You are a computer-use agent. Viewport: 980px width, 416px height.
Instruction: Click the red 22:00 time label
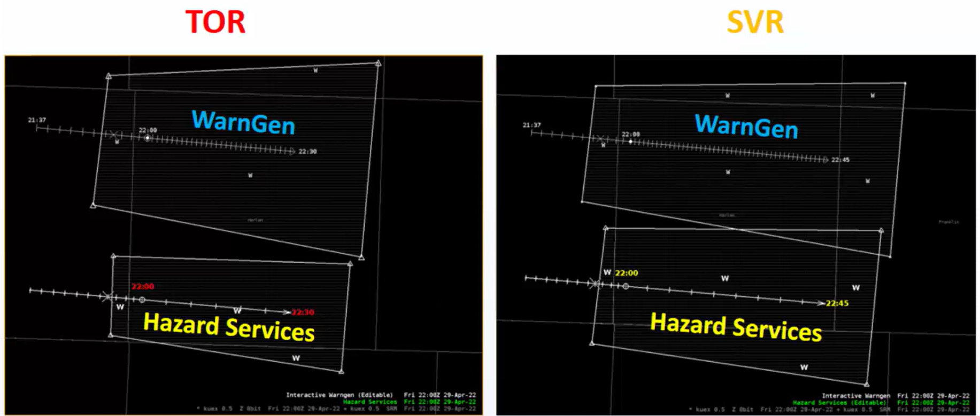click(143, 287)
